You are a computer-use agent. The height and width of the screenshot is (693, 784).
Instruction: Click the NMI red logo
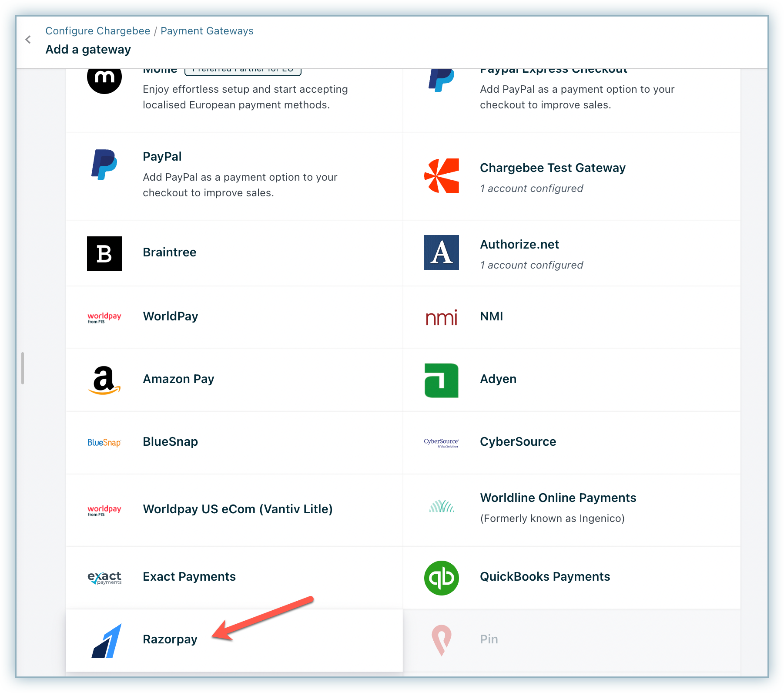click(x=441, y=317)
